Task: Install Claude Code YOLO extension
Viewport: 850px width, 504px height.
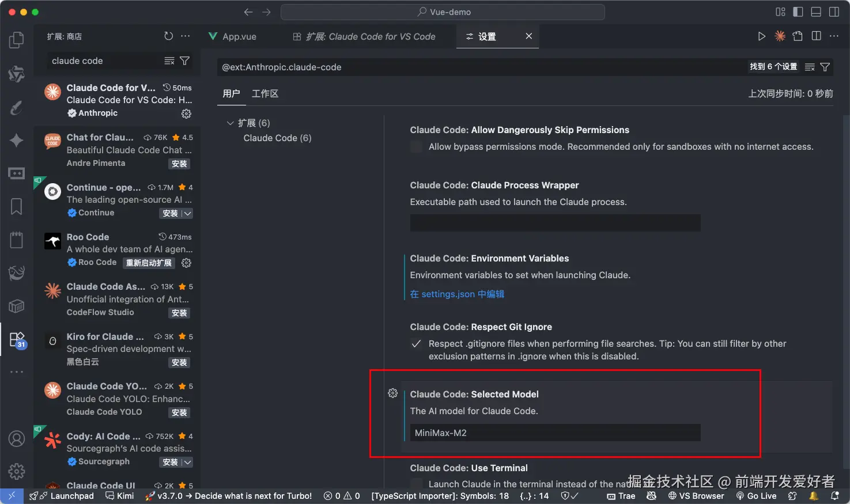Action: coord(179,412)
